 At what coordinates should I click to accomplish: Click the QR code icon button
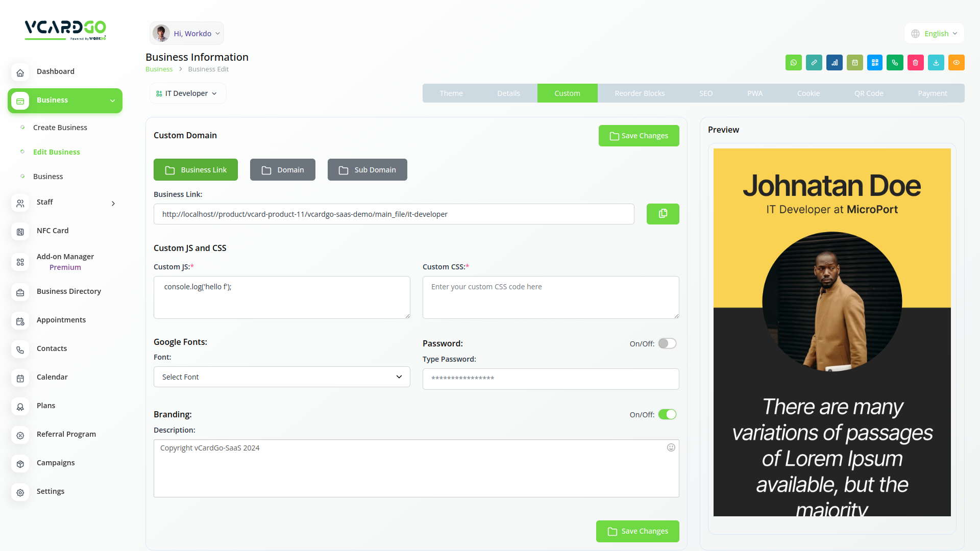(875, 63)
